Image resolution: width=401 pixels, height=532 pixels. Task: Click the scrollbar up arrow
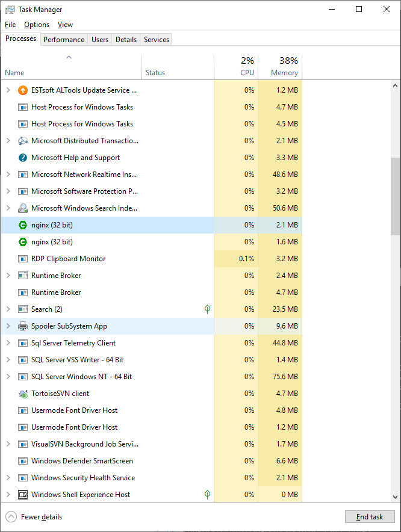click(395, 86)
